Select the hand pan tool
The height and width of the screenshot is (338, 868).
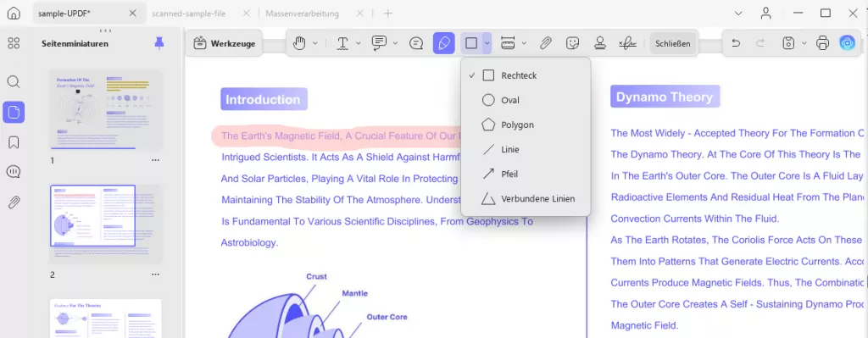tap(299, 43)
